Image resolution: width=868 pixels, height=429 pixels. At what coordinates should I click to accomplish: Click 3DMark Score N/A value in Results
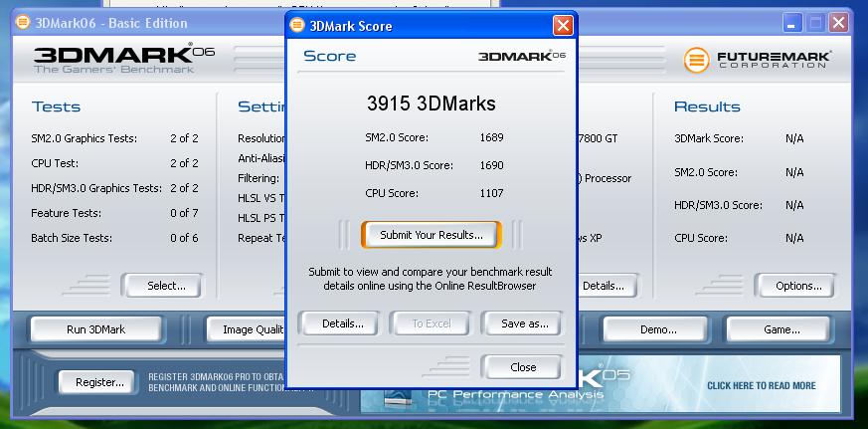pyautogui.click(x=794, y=138)
